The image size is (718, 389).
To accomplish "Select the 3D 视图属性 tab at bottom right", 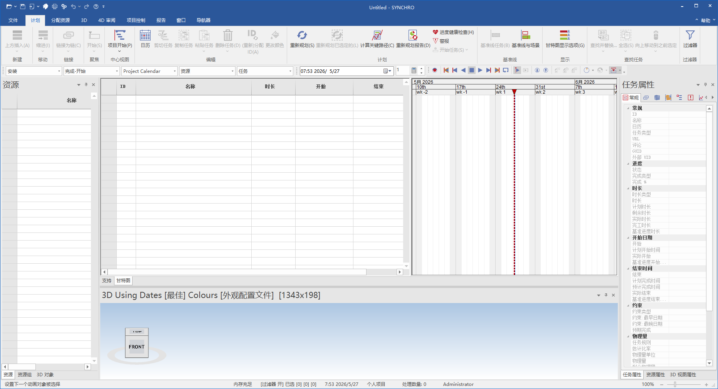I will click(683, 374).
